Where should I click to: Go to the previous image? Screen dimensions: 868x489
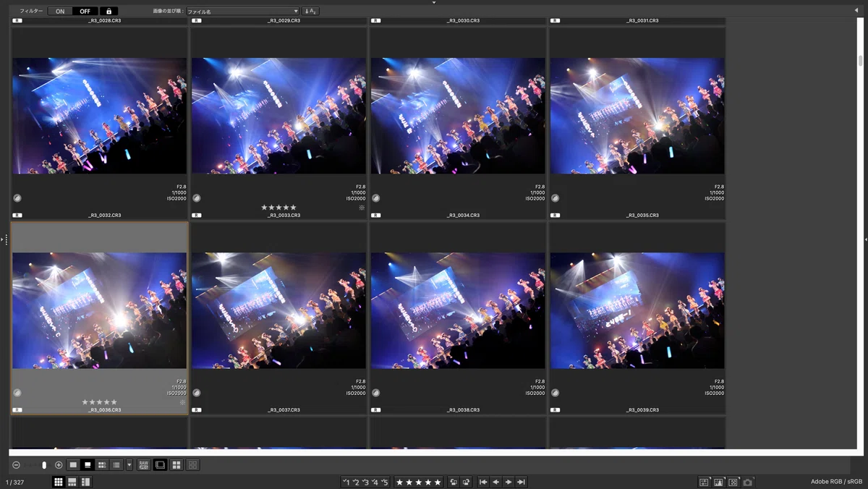tap(495, 482)
